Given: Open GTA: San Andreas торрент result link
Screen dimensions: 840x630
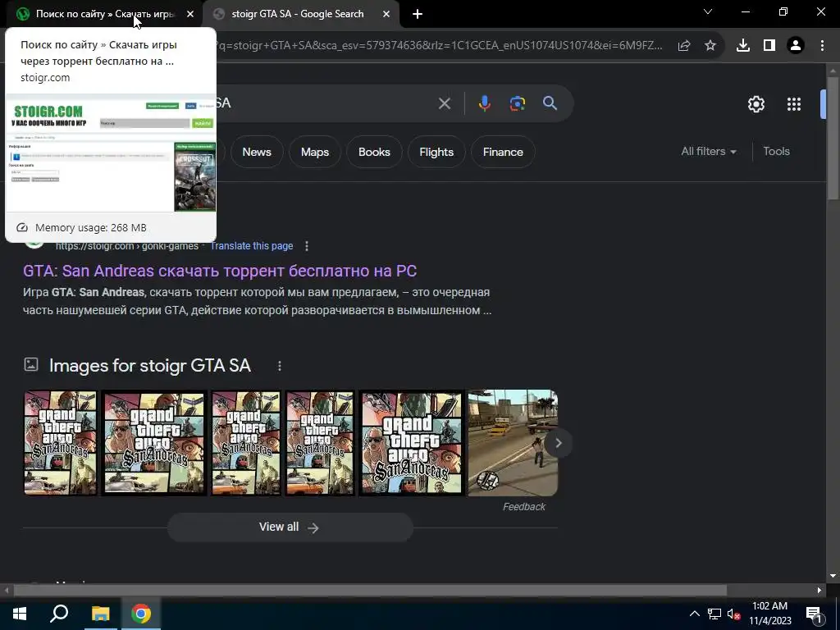Looking at the screenshot, I should 220,271.
